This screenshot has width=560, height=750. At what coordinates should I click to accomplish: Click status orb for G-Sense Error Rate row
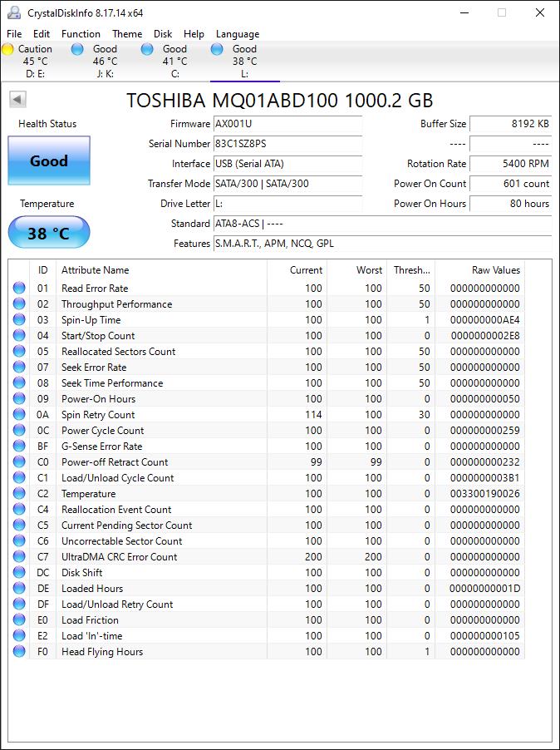click(x=19, y=446)
